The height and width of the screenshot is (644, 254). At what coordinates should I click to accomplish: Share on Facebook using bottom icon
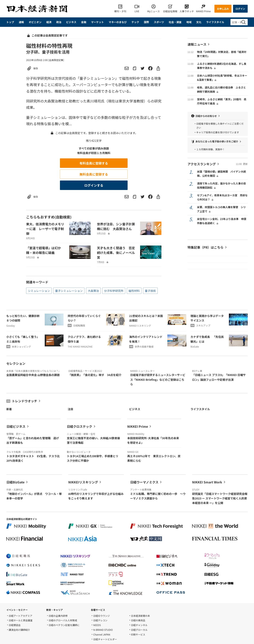pos(150,197)
